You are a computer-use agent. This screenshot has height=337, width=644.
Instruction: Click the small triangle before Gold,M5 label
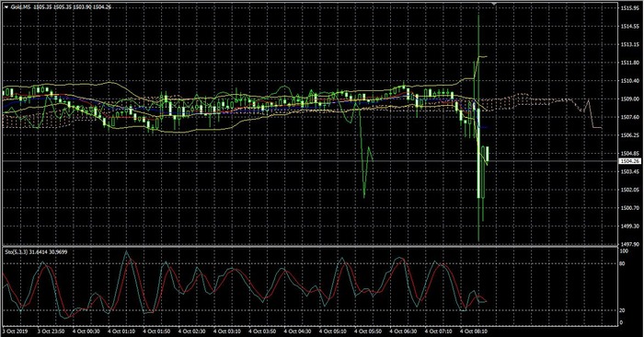(6, 7)
